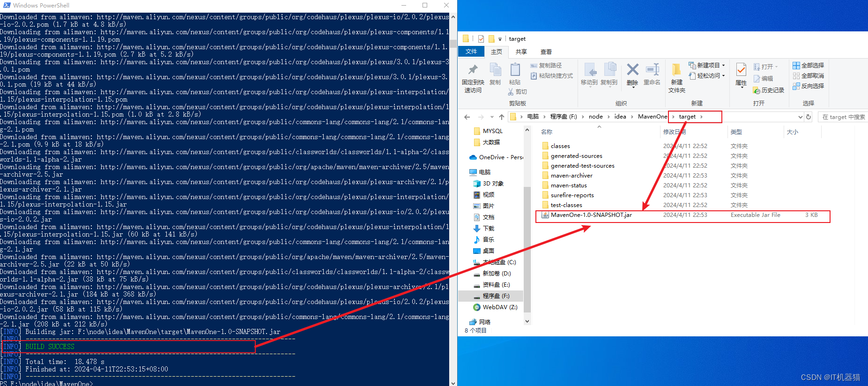
Task: Click Edit (编辑) in ribbon
Action: click(763, 79)
